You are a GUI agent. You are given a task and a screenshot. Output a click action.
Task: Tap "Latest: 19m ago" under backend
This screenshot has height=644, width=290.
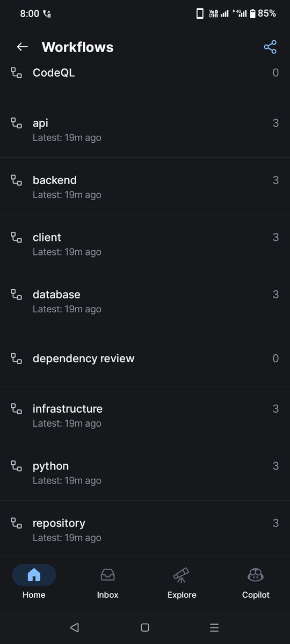coord(67,195)
